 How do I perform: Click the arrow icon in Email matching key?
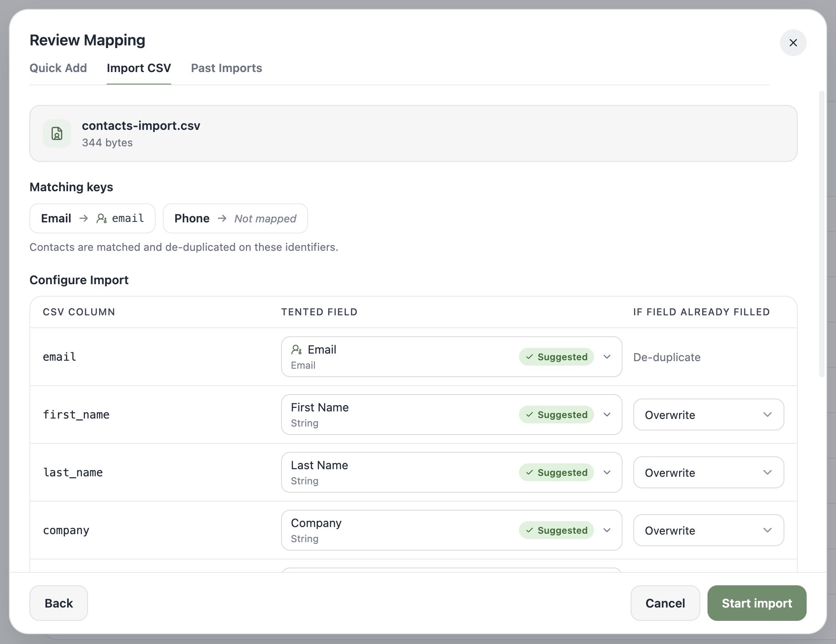click(x=84, y=218)
